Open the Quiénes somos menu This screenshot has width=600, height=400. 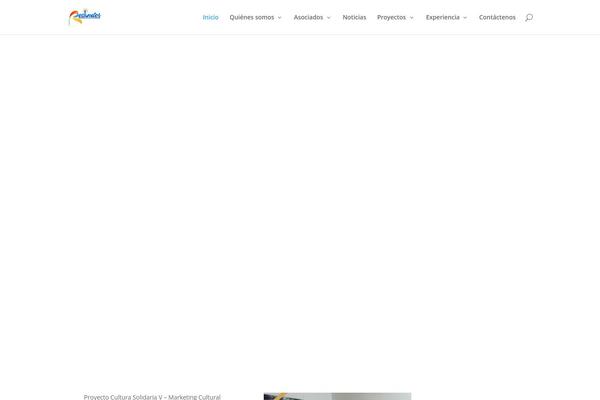tap(252, 17)
